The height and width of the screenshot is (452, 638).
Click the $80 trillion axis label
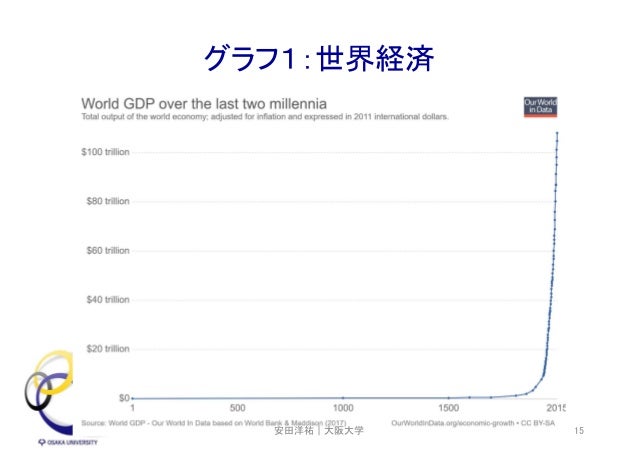click(x=108, y=201)
